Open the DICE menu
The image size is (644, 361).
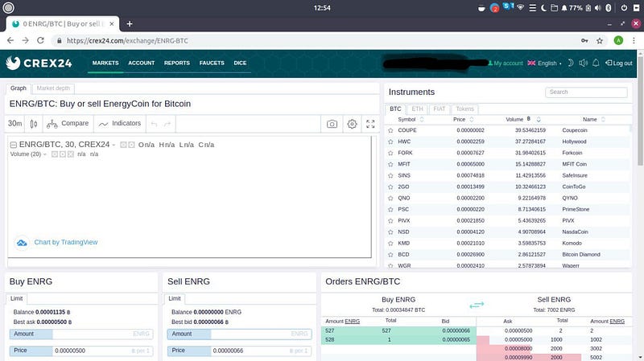240,63
